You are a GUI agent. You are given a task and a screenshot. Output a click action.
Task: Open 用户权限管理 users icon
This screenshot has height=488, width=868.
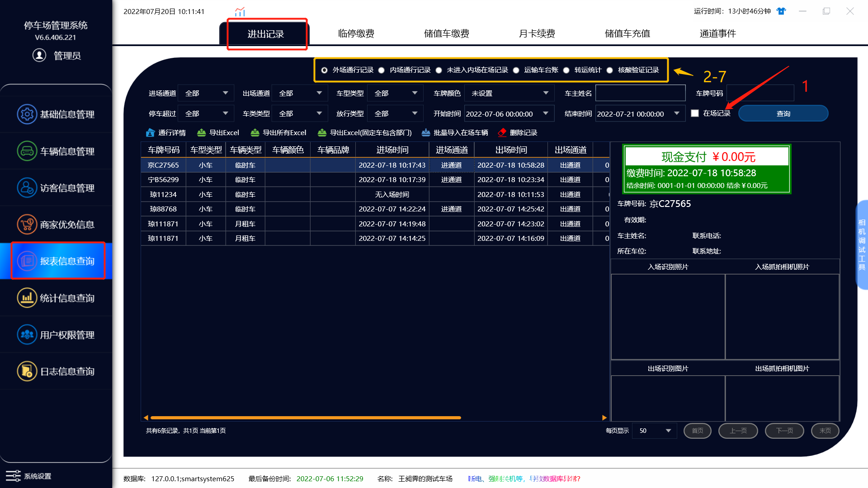tap(27, 334)
